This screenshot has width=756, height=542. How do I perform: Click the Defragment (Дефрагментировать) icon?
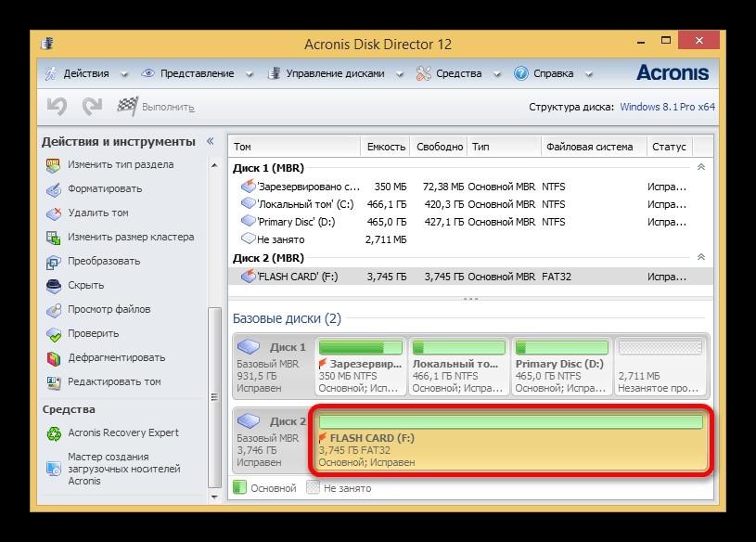[x=53, y=358]
